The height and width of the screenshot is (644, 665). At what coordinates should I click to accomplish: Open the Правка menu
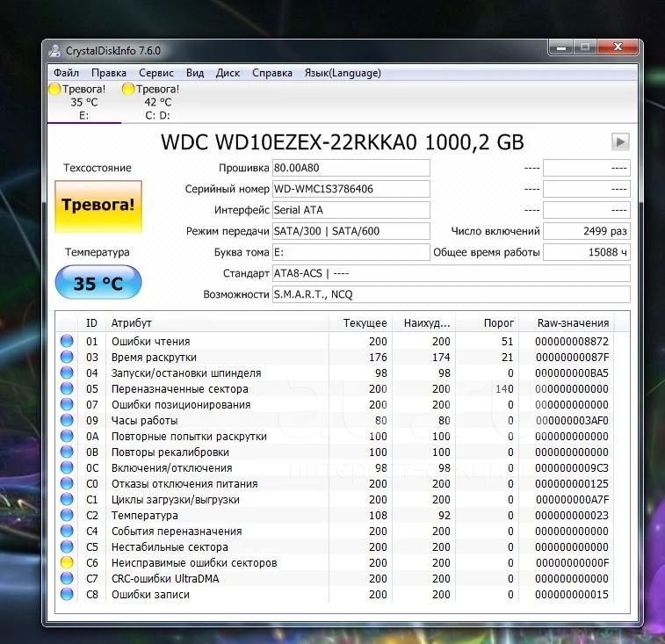pos(109,73)
